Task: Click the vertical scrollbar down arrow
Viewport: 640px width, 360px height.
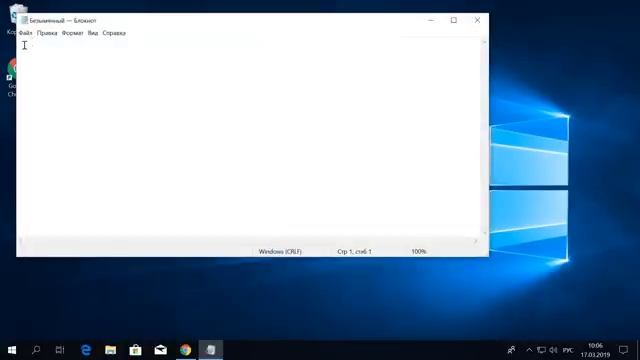Action: click(x=484, y=233)
